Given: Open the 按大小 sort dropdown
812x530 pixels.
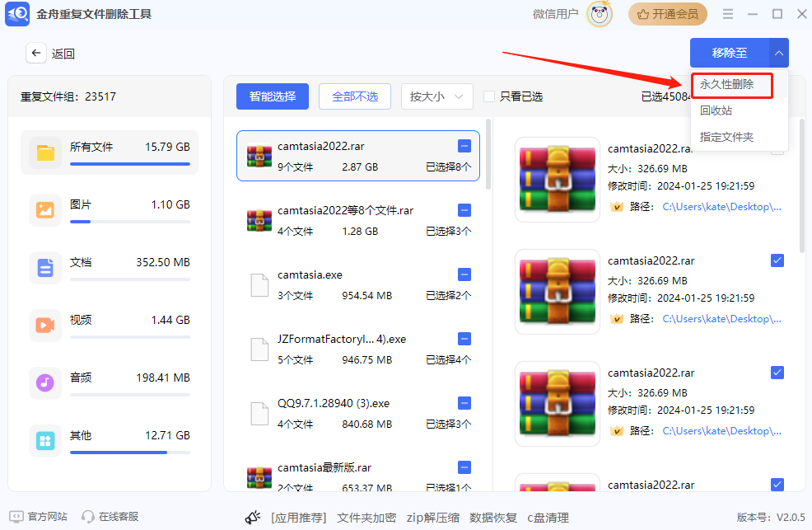Looking at the screenshot, I should 437,96.
